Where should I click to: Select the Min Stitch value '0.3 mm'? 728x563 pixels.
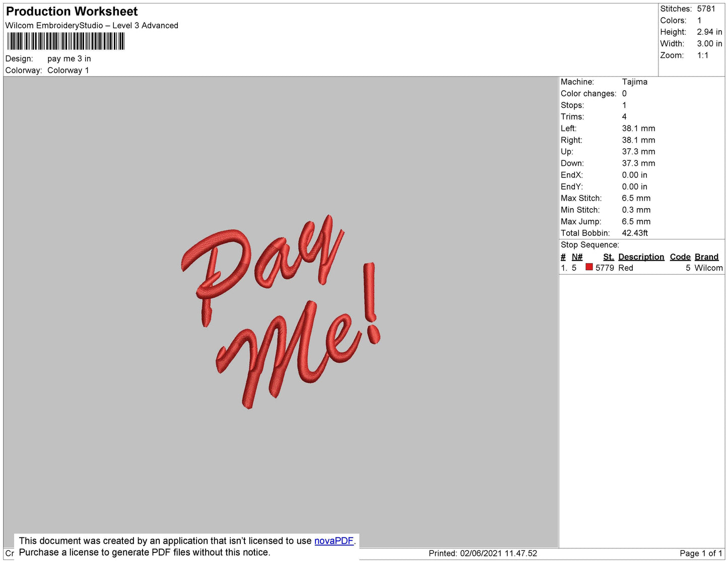pos(636,210)
